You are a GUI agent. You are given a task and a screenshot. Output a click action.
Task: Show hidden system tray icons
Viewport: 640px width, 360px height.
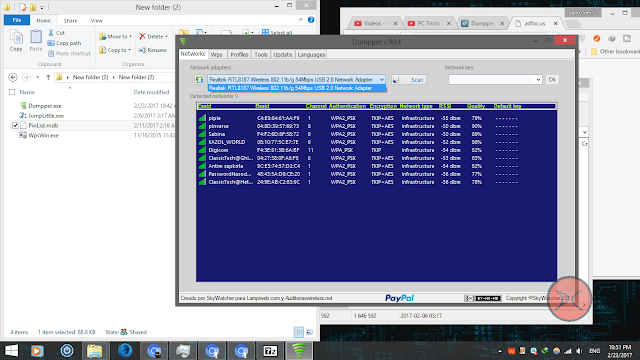(500, 351)
